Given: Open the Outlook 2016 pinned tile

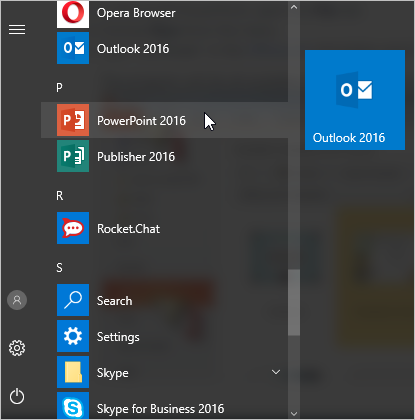Looking at the screenshot, I should click(355, 100).
